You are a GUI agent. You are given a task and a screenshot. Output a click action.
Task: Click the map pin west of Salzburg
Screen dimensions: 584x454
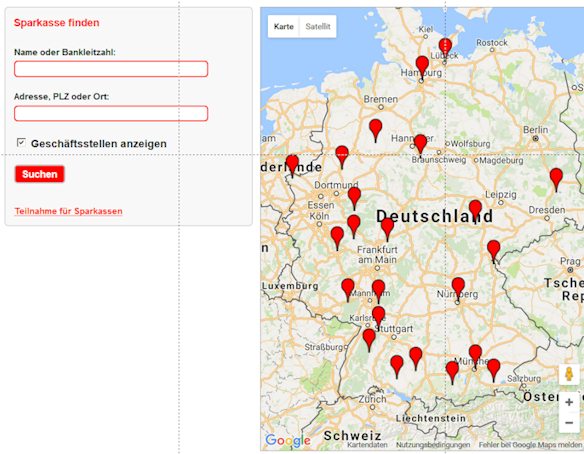click(493, 368)
